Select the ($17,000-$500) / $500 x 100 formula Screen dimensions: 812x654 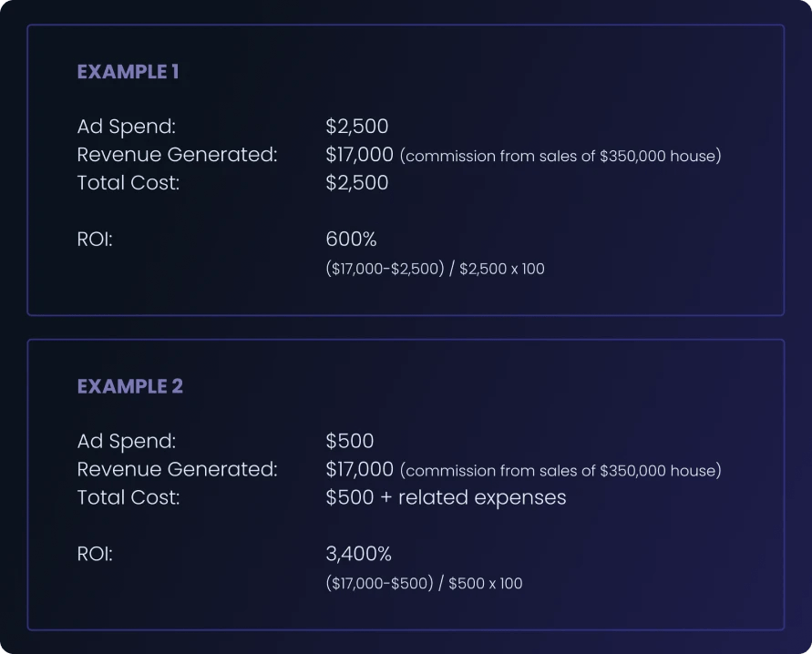pyautogui.click(x=424, y=583)
